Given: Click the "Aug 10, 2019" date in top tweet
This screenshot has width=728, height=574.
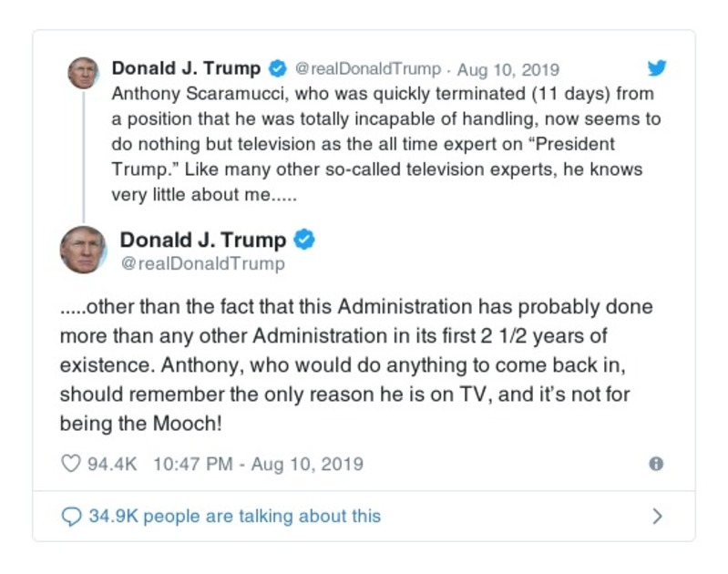Looking at the screenshot, I should (508, 69).
